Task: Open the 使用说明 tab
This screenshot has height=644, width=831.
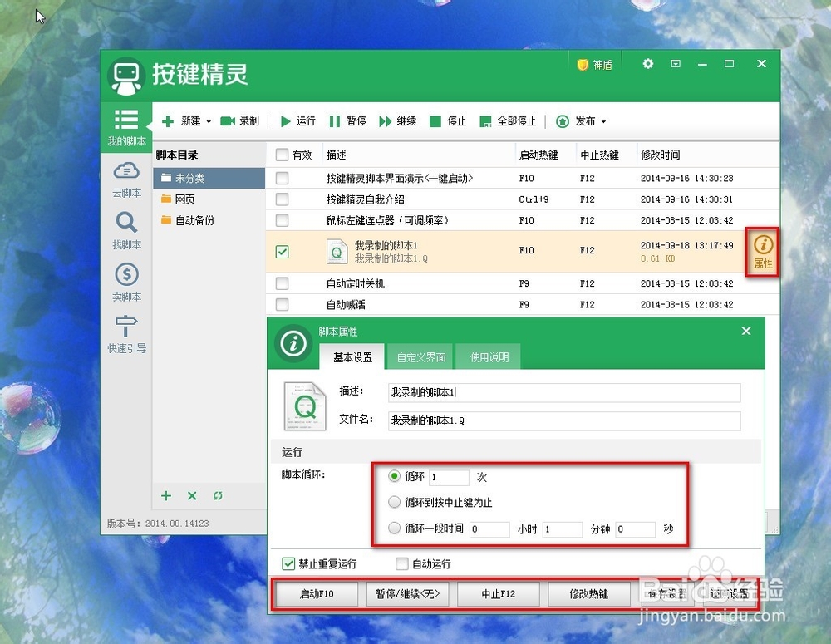Action: [488, 356]
